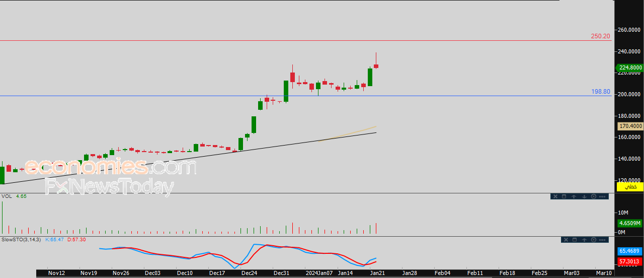Screen dimensions: 644x278
Task: Click the Dec17 date on time axis
Action: coord(217,273)
